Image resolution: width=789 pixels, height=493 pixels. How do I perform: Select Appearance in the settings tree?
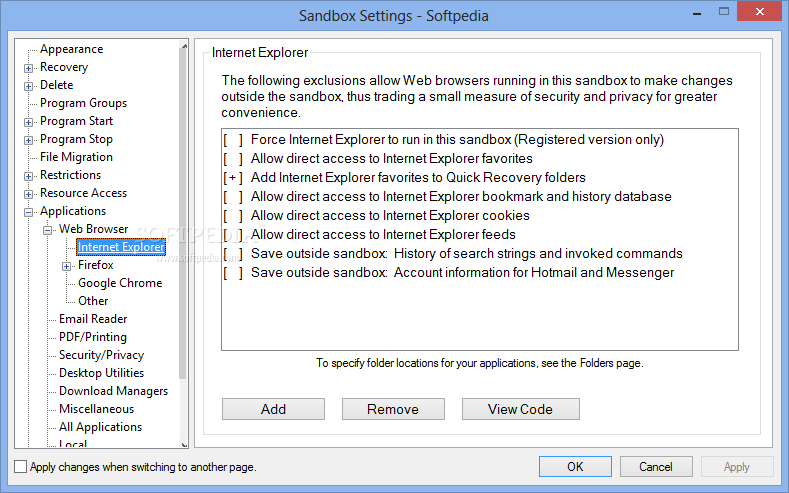[x=71, y=49]
